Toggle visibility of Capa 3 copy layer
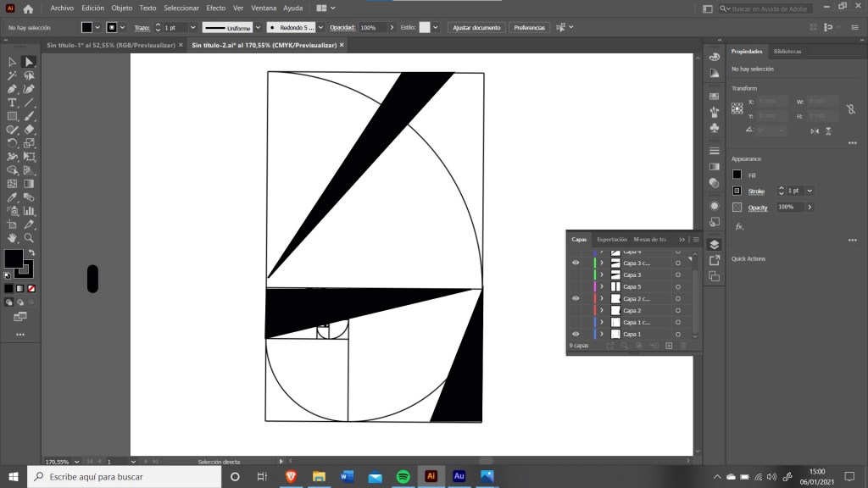The width and height of the screenshot is (868, 488). coord(576,263)
